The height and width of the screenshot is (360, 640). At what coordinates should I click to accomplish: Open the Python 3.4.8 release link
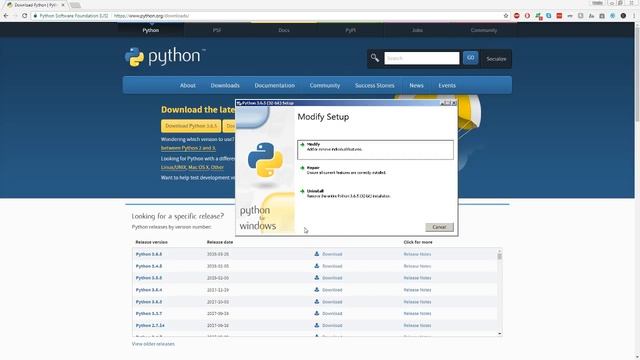149,266
